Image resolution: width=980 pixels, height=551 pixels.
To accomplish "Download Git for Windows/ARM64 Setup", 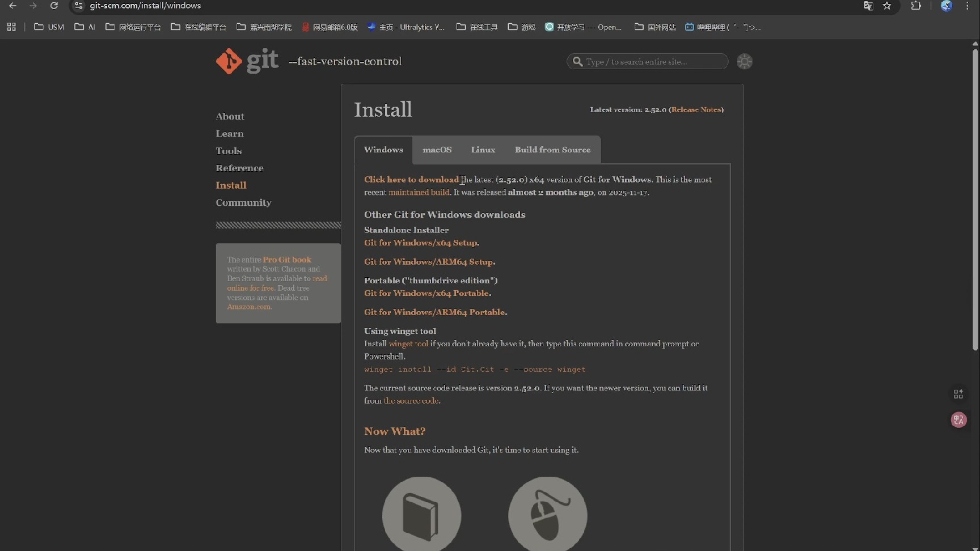I will pos(428,262).
